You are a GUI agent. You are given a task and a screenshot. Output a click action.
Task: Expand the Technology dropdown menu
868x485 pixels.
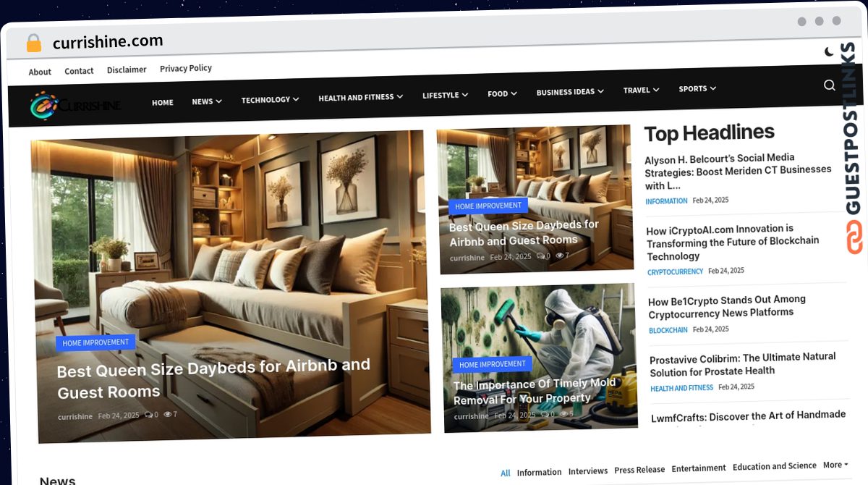[270, 100]
